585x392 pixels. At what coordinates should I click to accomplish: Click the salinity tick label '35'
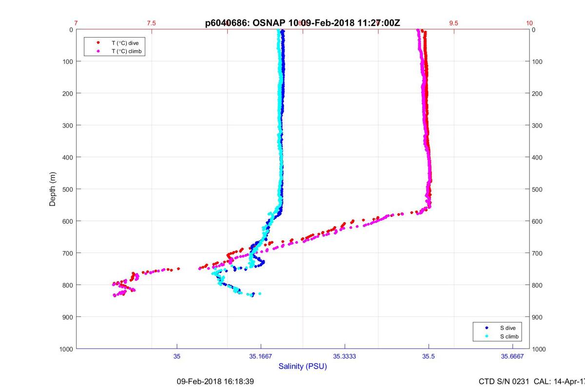point(177,356)
